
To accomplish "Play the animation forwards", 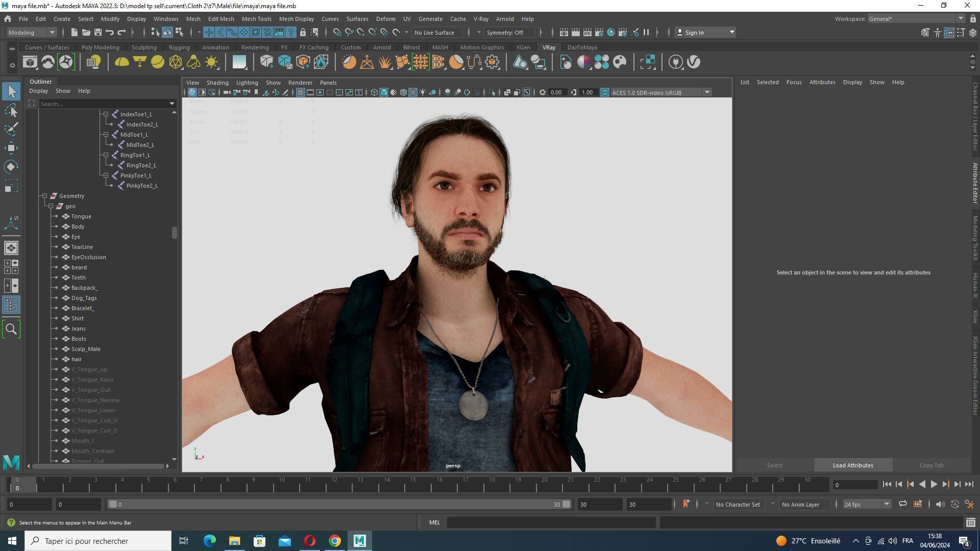I will 934,485.
